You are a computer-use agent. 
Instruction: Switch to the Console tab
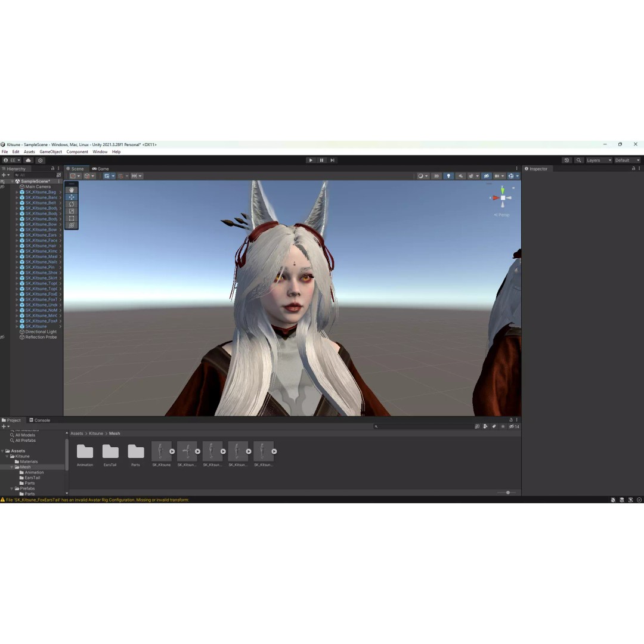coord(40,420)
